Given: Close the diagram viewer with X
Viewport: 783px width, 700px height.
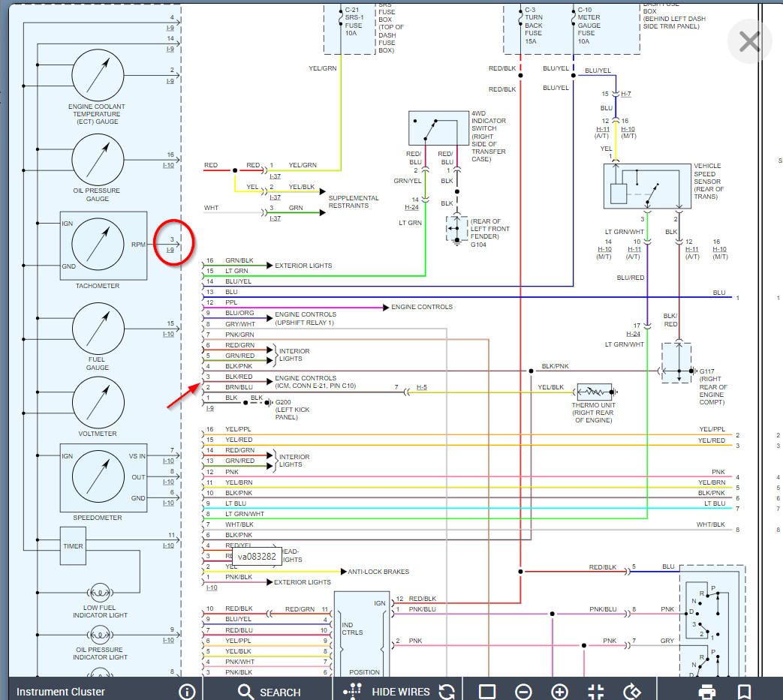Looking at the screenshot, I should 749,42.
